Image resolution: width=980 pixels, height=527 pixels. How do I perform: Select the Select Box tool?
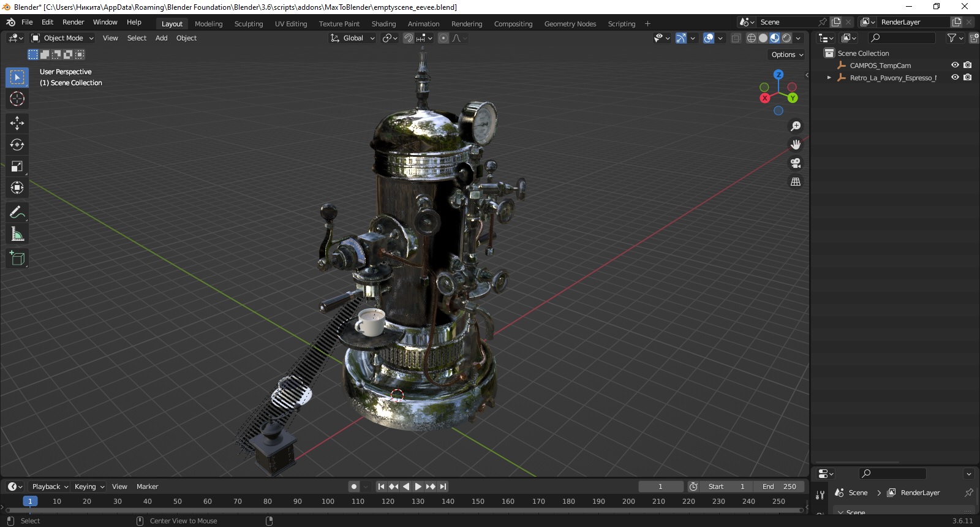point(17,77)
